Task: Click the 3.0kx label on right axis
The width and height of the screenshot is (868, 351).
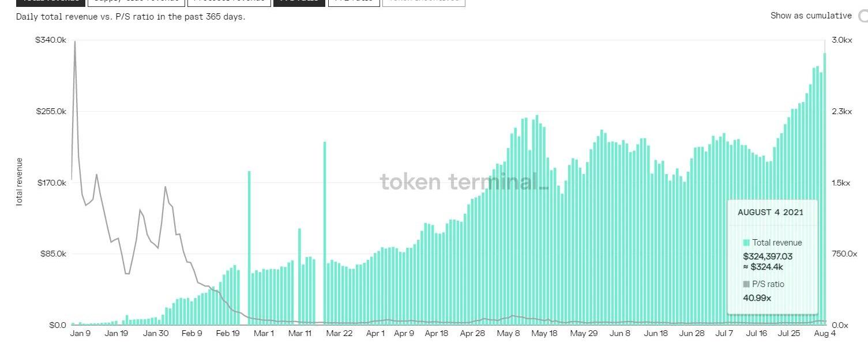Action: [841, 40]
